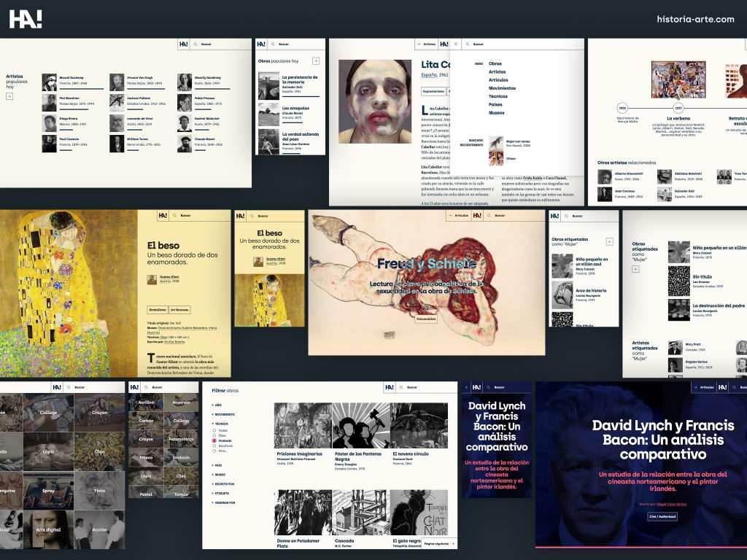Open the Arte digital technique tile
Viewport: 747px width, 560px height.
click(x=49, y=529)
